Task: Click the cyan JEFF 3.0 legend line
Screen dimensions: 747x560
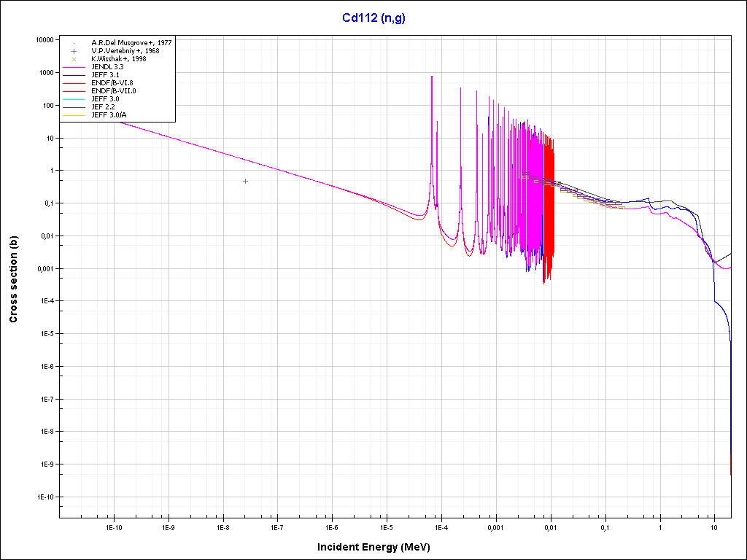Action: tap(74, 99)
